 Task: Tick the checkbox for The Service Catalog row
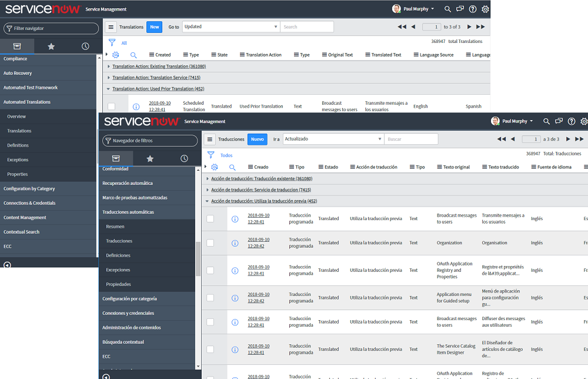210,350
